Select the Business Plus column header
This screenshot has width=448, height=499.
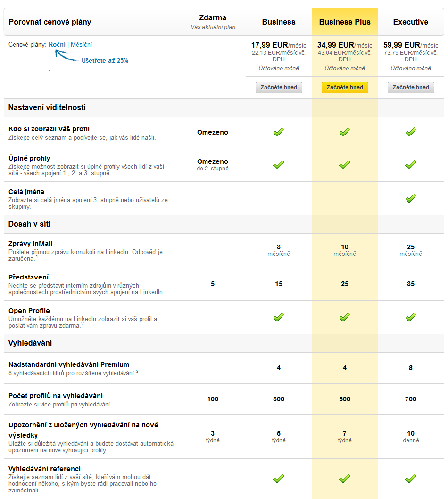(x=345, y=22)
